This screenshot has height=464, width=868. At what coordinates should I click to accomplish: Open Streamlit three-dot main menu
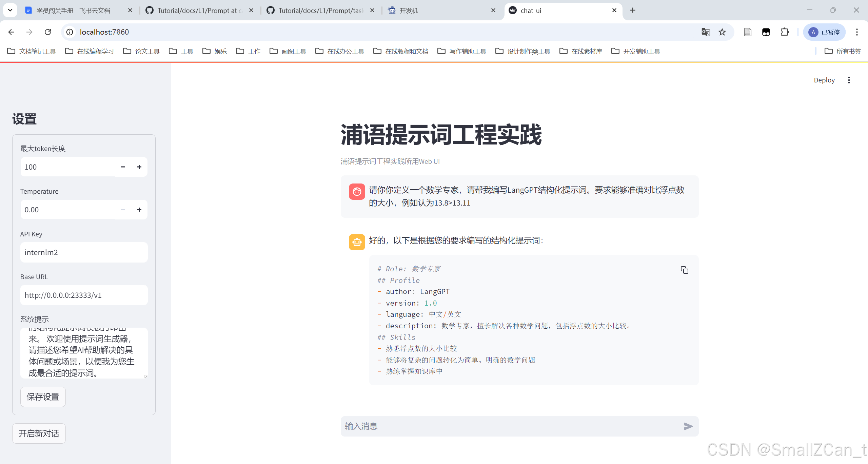point(849,80)
